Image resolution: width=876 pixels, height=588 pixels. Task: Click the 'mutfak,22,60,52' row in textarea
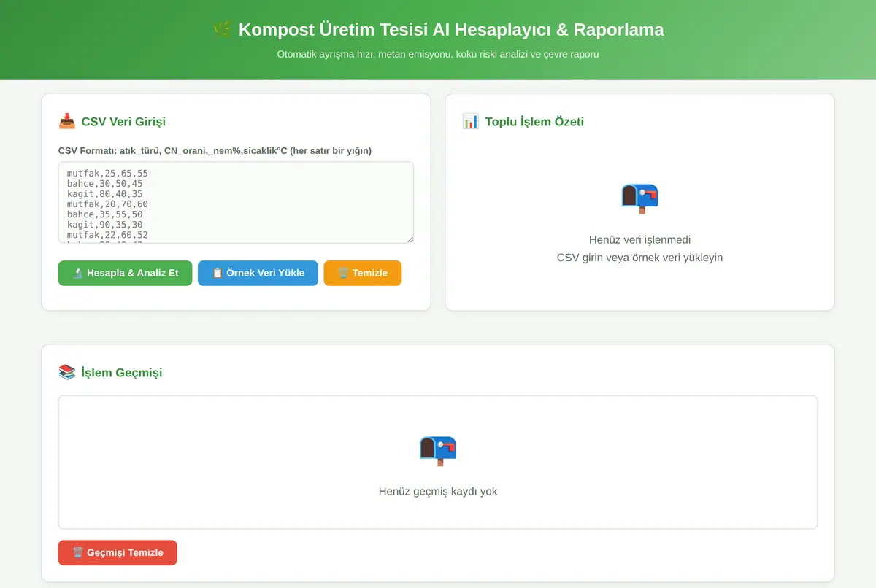coord(107,235)
